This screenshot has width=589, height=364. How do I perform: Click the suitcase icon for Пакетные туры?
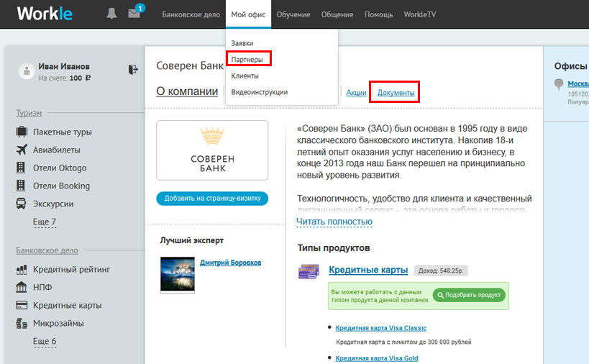22,132
